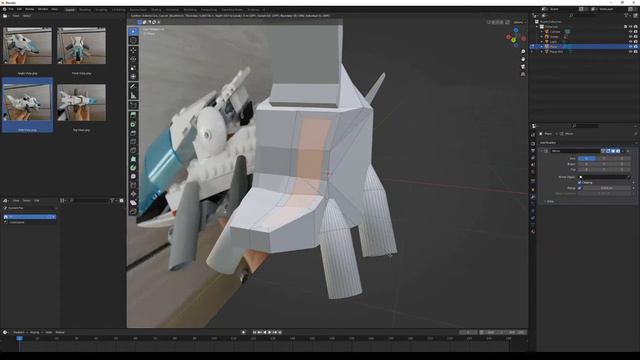Hide the Light object with its eye icon

coord(630,42)
